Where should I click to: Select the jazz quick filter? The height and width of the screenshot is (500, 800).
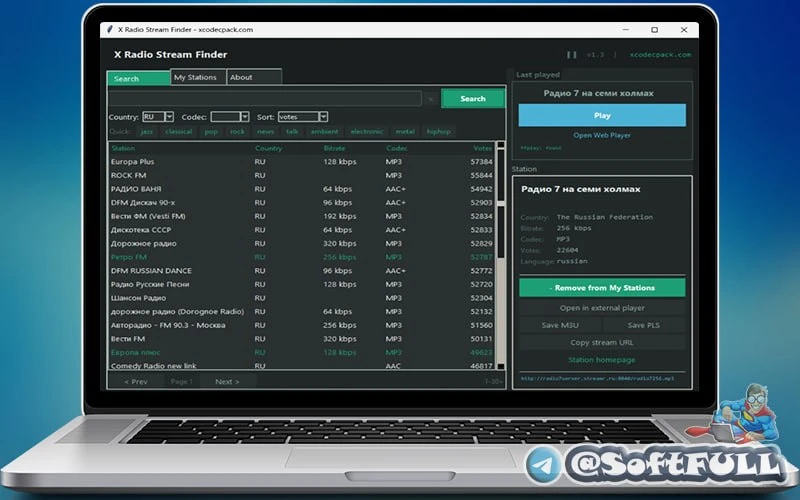click(146, 132)
